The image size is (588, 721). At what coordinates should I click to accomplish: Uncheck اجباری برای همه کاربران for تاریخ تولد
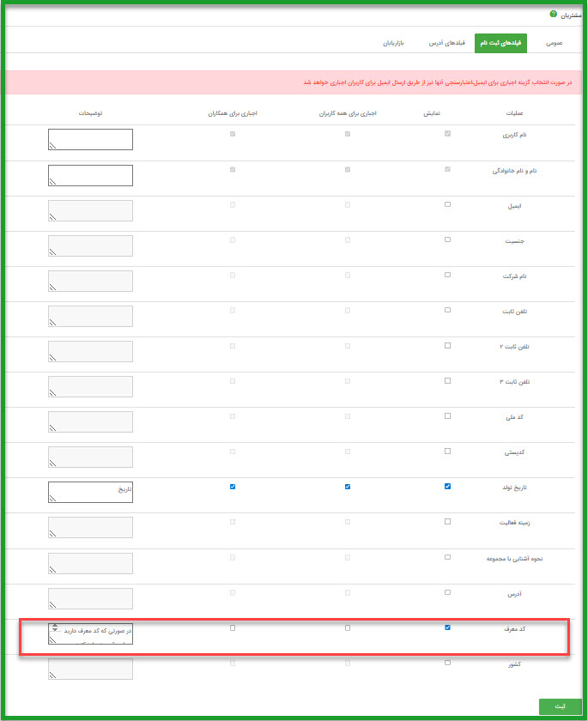[x=348, y=487]
